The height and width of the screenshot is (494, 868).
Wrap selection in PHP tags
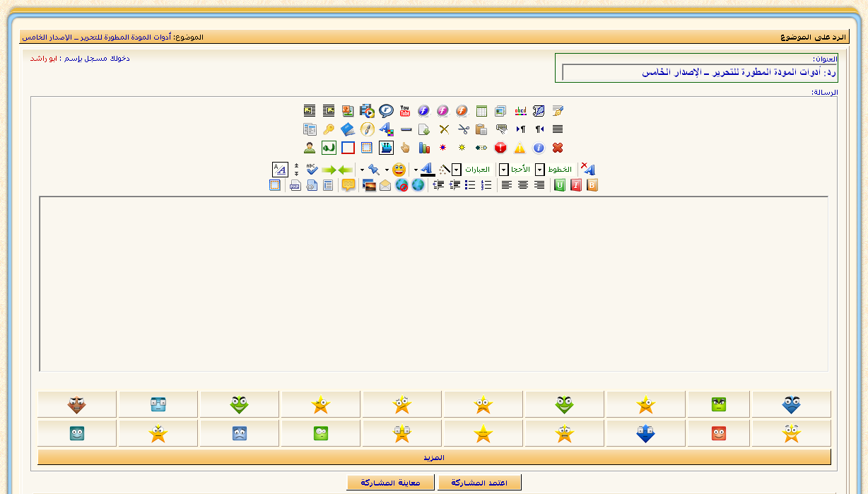[x=295, y=185]
